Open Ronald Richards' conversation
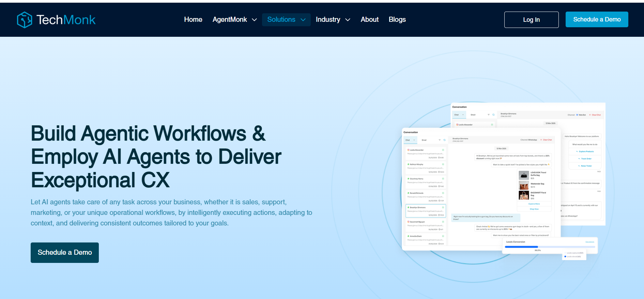 coord(426,197)
